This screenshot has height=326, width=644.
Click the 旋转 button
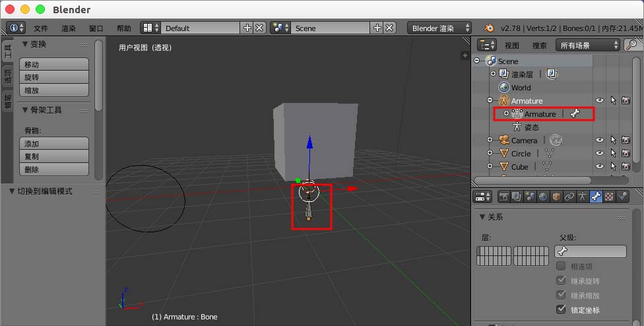[54, 77]
